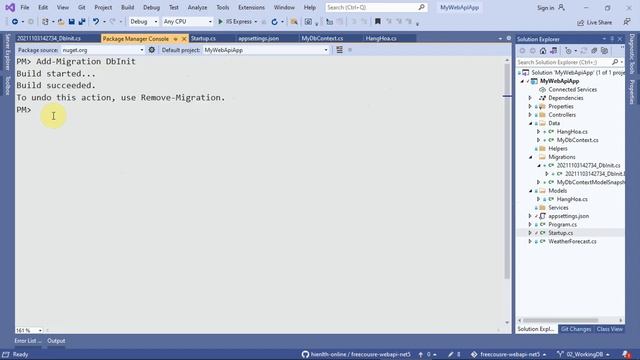Click the GitHub repository icon in status bar
Image resolution: width=640 pixels, height=360 pixels.
pos(305,354)
